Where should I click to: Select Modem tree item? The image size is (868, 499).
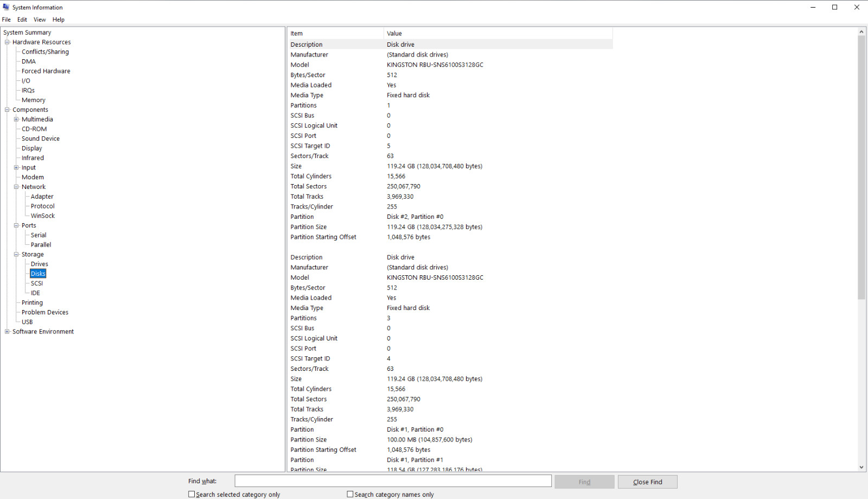[33, 177]
